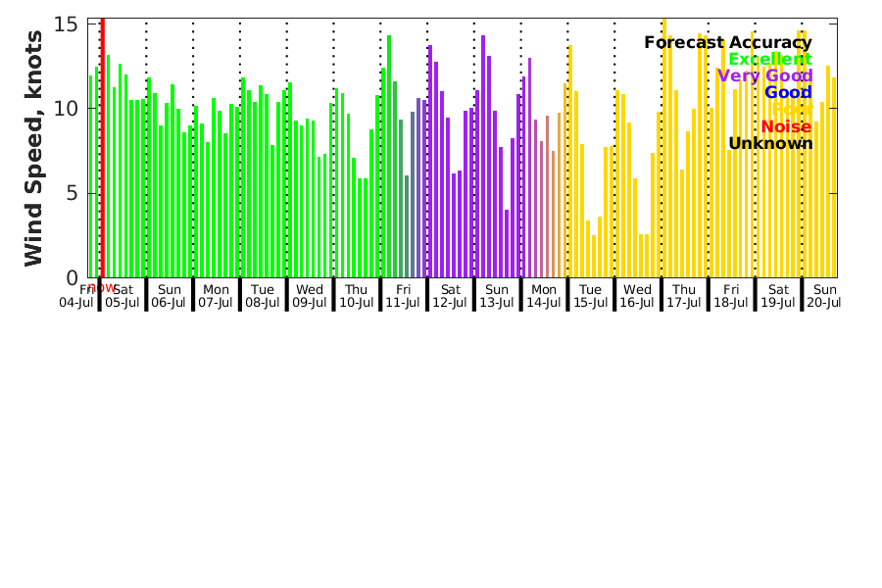
Task: Select the '14-Jul' date label
Action: coord(543,303)
